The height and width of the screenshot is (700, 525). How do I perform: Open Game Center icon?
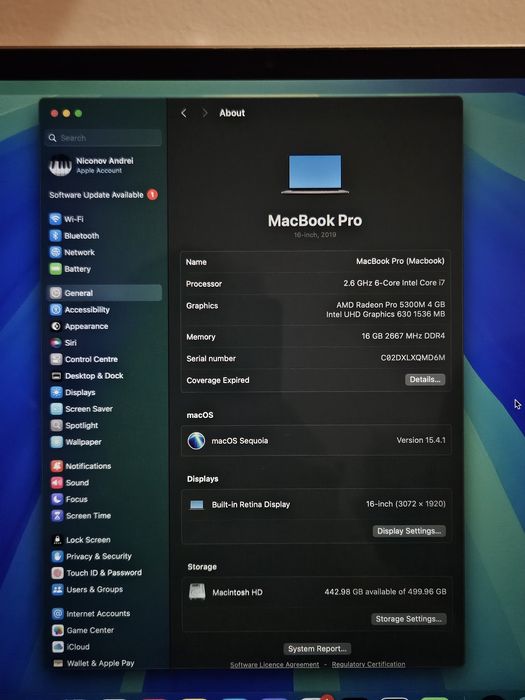58,630
